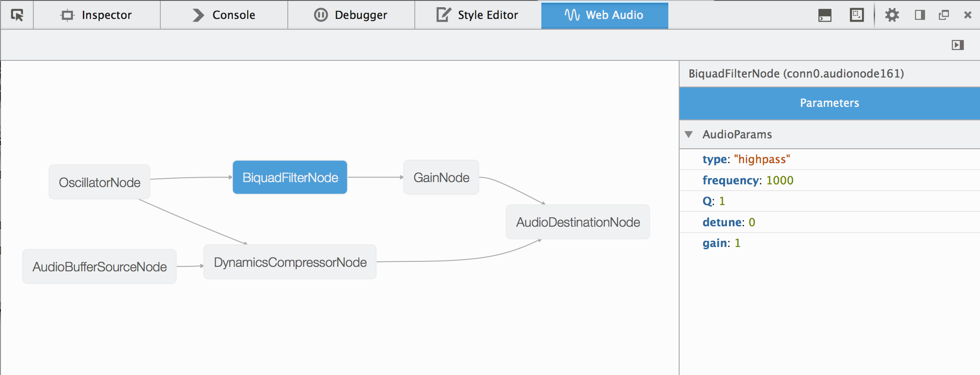Open the Inspector tab
Viewport: 980px width, 375px height.
(x=96, y=15)
